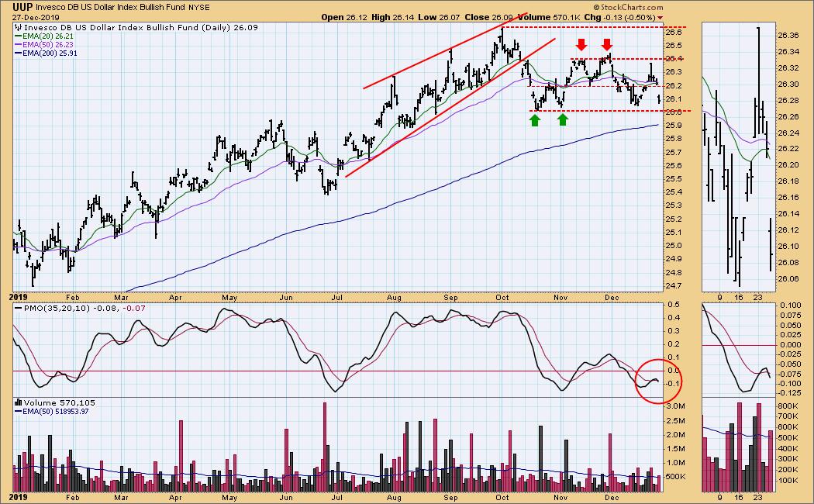The width and height of the screenshot is (814, 504).
Task: Click the 'EMA(50) 518953.97' volume legend
Action: tap(56, 412)
